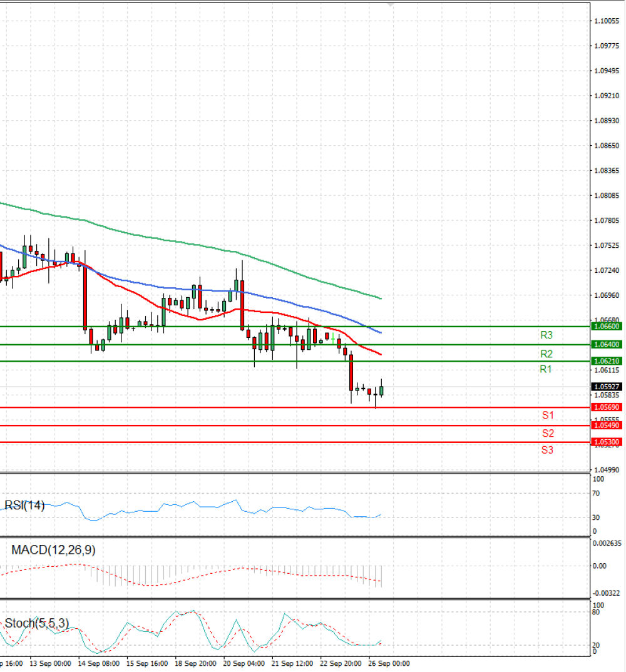The width and height of the screenshot is (626, 672).
Task: Click the 1.04990 price axis value
Action: click(607, 470)
